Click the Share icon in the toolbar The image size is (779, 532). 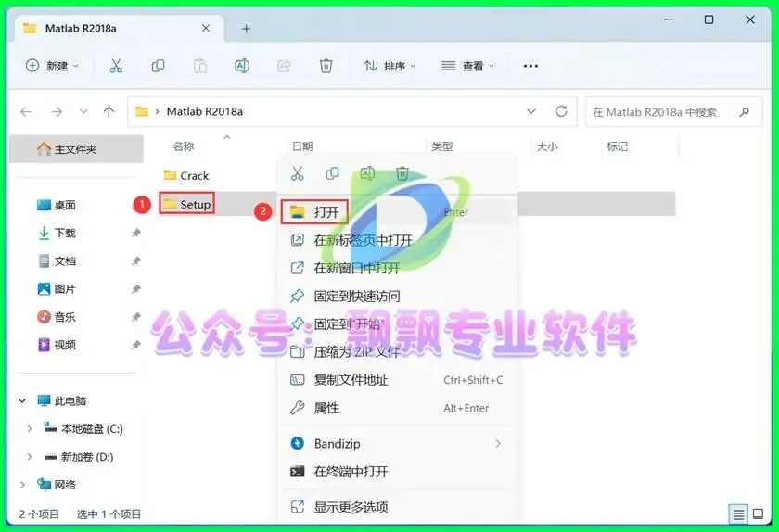click(284, 66)
